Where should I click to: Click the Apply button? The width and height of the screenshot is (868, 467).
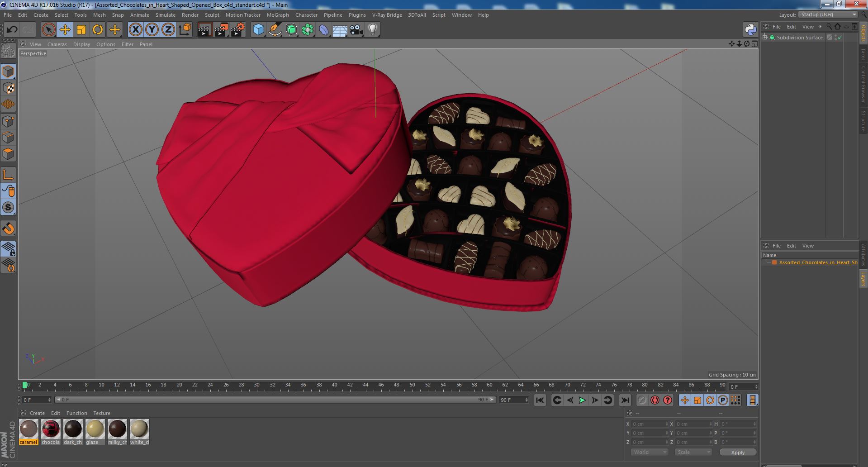pos(738,452)
